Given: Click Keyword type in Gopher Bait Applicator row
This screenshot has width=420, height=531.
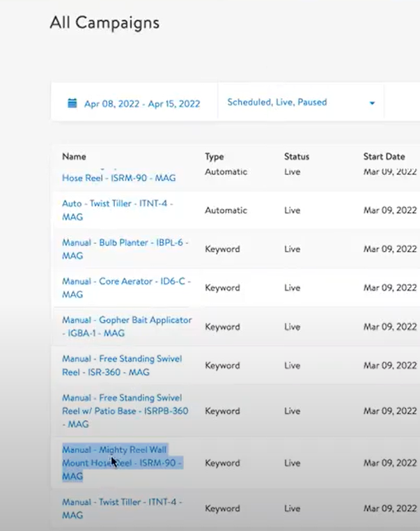Looking at the screenshot, I should (x=222, y=327).
